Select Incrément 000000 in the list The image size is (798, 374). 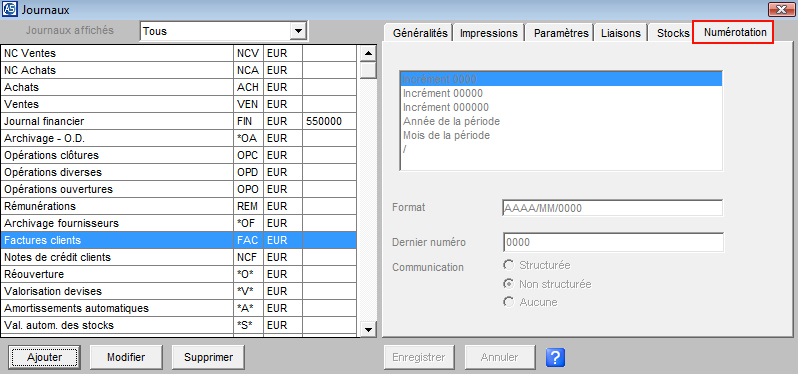[x=561, y=107]
